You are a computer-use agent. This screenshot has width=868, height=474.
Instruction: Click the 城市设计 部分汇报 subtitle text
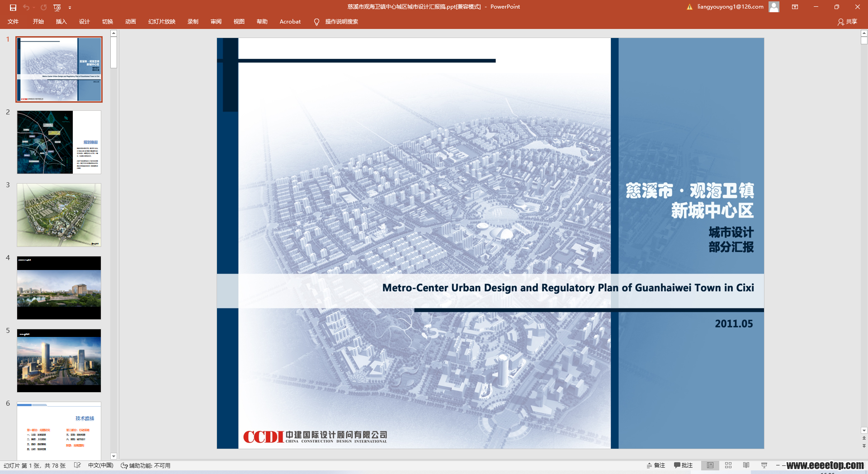(731, 240)
